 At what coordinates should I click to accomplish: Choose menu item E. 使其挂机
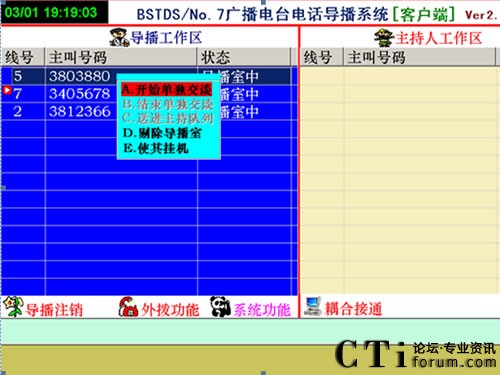[156, 148]
